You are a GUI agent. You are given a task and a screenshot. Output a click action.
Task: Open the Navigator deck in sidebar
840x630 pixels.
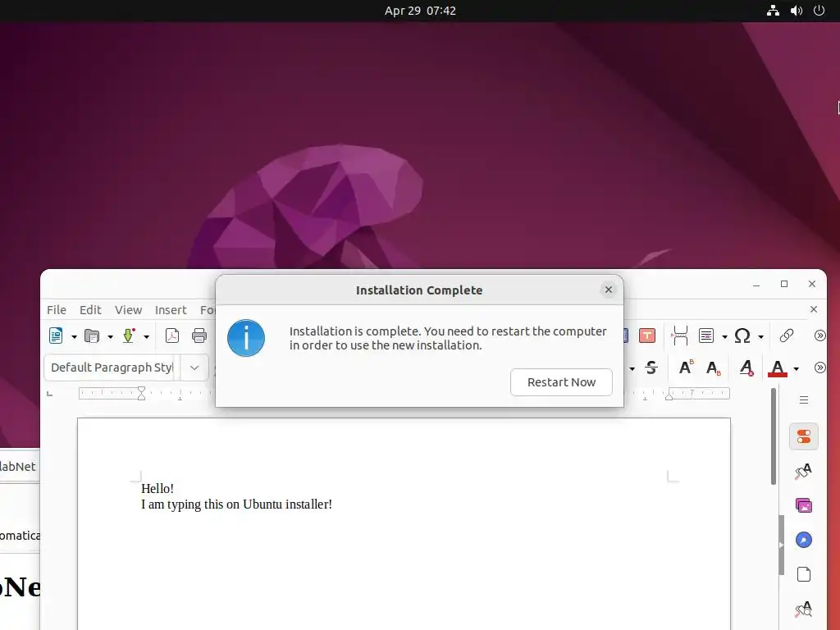click(x=804, y=540)
